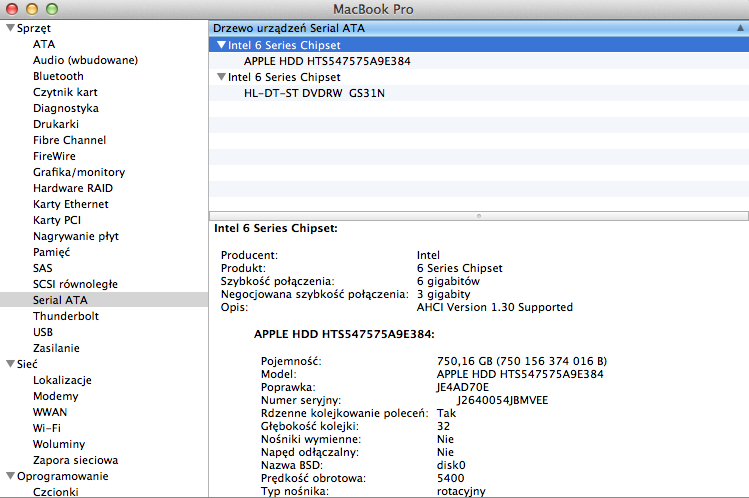Open SCSI równoległe entry
The height and width of the screenshot is (498, 749).
75,284
